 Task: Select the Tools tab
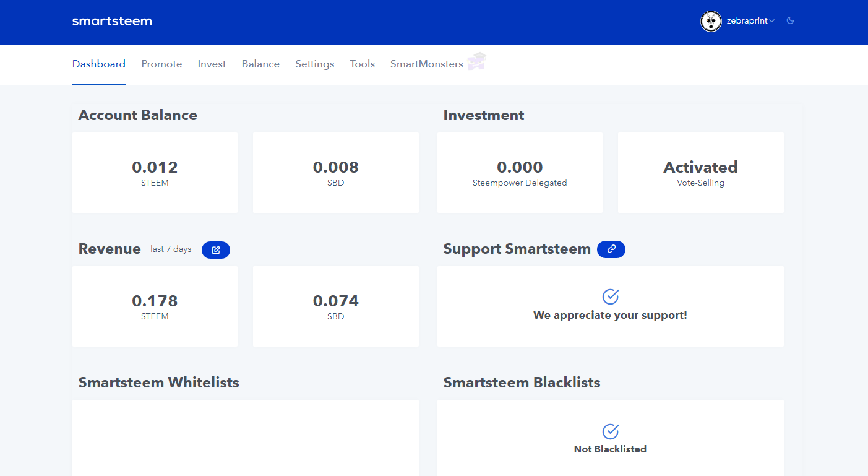pos(362,64)
